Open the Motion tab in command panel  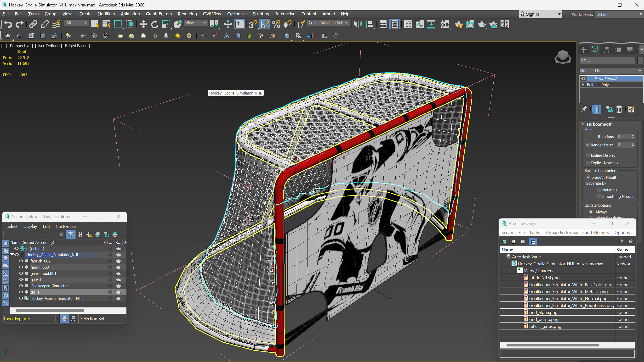point(618,50)
